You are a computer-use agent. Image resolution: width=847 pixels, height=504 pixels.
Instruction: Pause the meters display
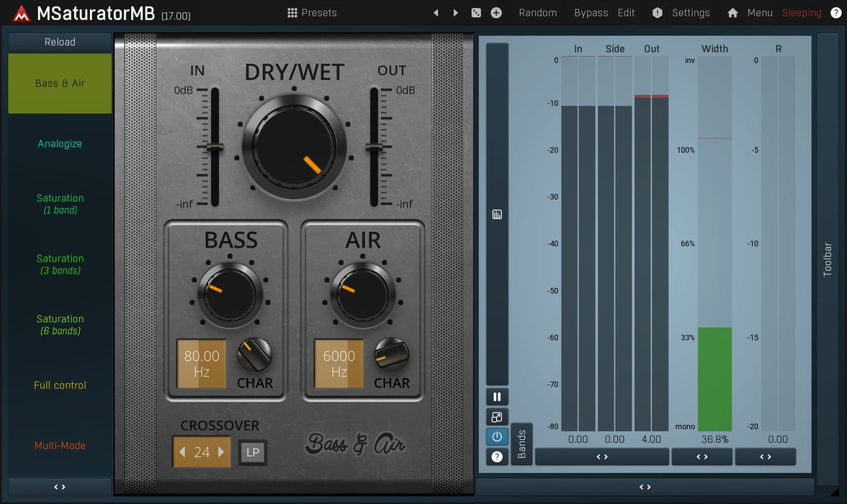[497, 397]
